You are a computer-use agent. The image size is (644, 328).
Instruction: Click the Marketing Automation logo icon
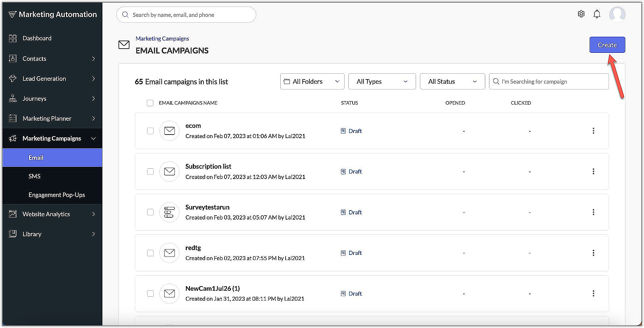coord(12,14)
